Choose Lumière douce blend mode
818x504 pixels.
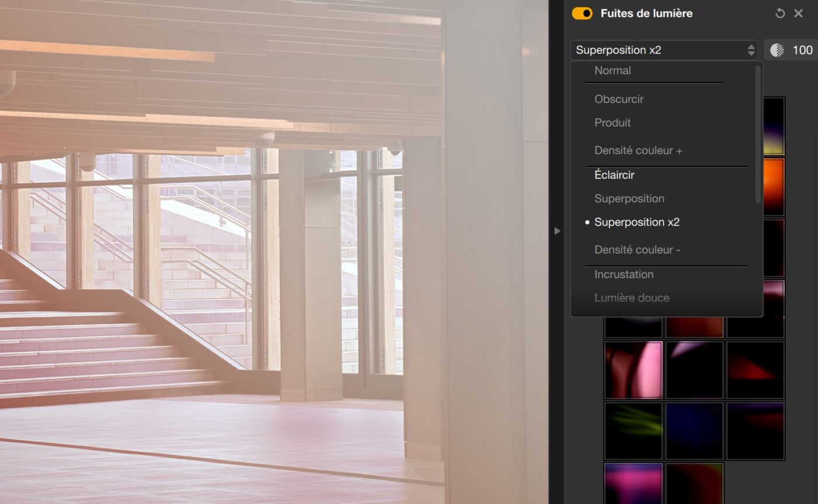pyautogui.click(x=632, y=298)
